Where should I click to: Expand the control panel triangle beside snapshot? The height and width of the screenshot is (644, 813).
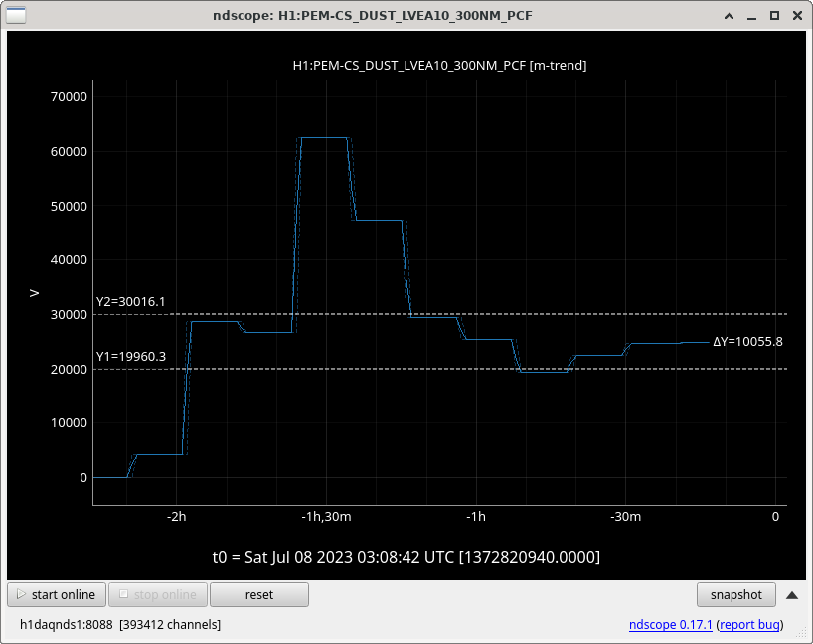click(x=792, y=595)
